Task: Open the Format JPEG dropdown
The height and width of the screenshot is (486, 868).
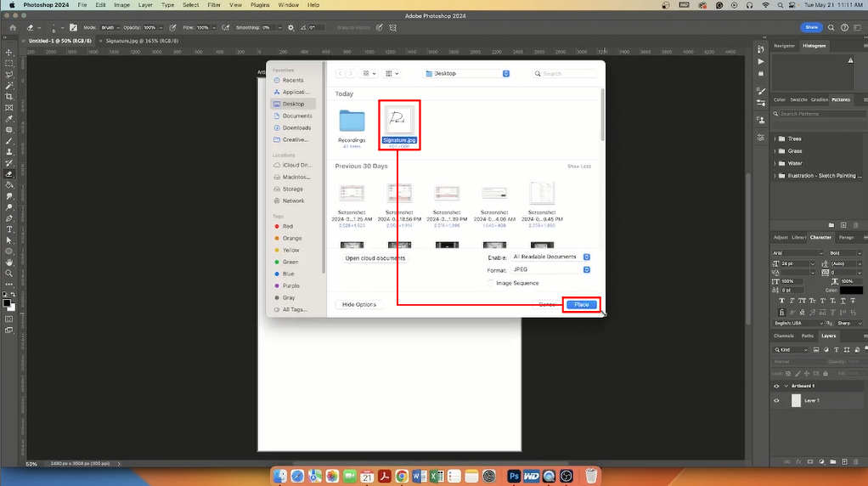Action: pyautogui.click(x=550, y=269)
